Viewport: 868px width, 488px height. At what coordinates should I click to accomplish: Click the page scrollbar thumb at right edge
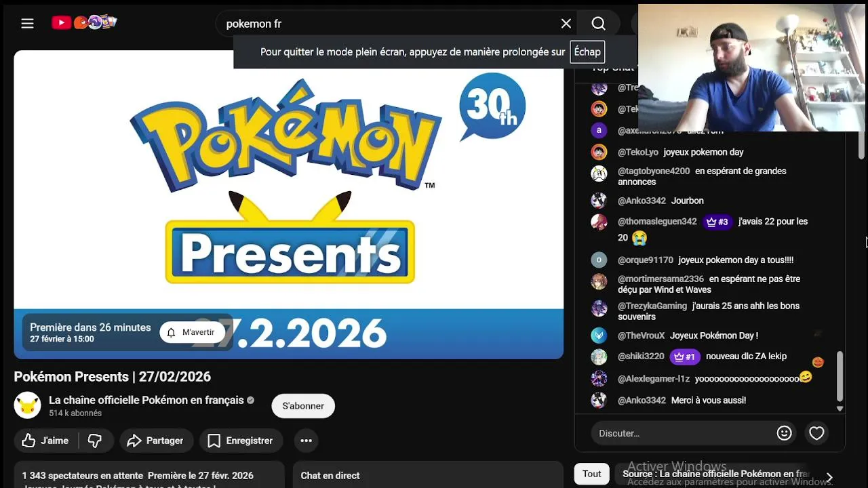862,146
